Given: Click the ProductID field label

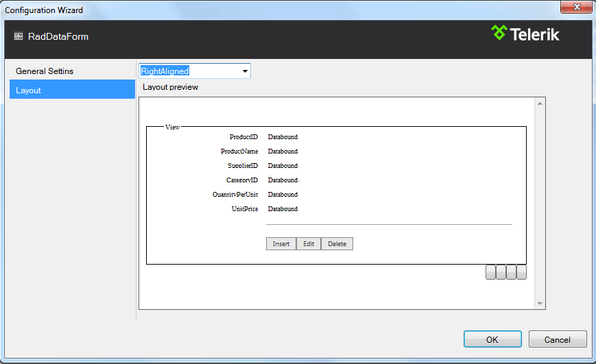Looking at the screenshot, I should click(x=243, y=137).
